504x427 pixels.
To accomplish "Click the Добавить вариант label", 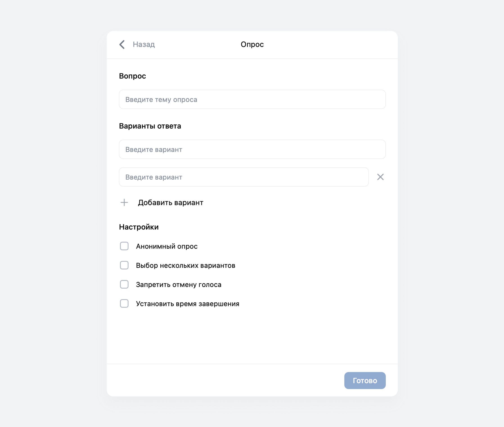I will (171, 203).
